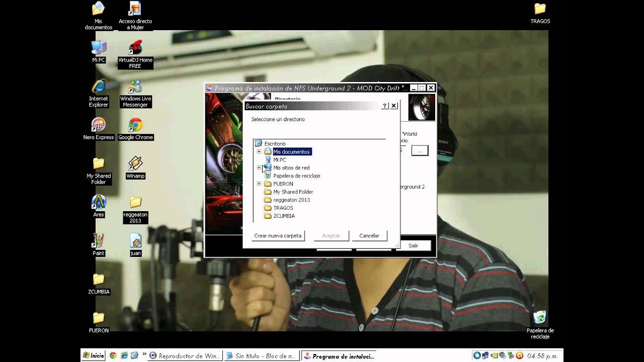
Task: Switch to Sin título Bloc de notas taskbar item
Action: tap(262, 356)
